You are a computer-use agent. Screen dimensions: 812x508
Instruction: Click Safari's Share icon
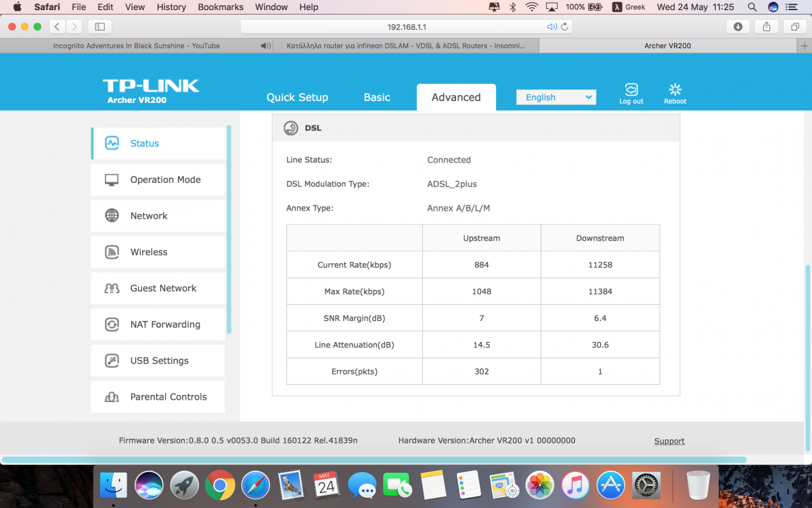(767, 26)
